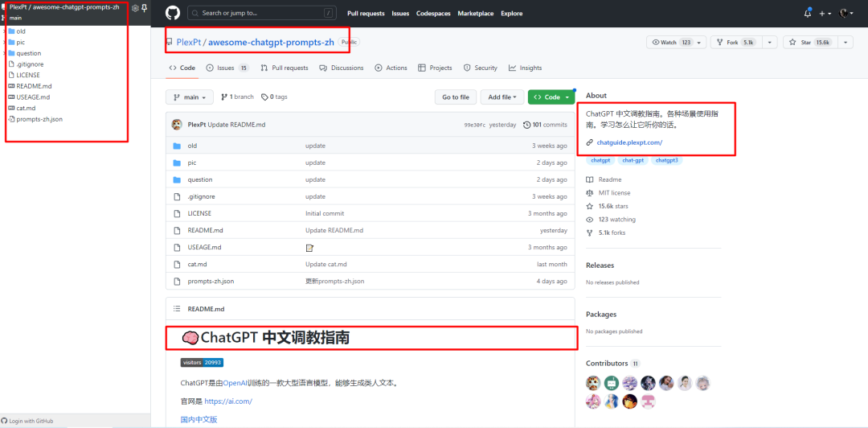Screen dimensions: 868x428
Task: Expand the main branch dropdown
Action: [190, 97]
